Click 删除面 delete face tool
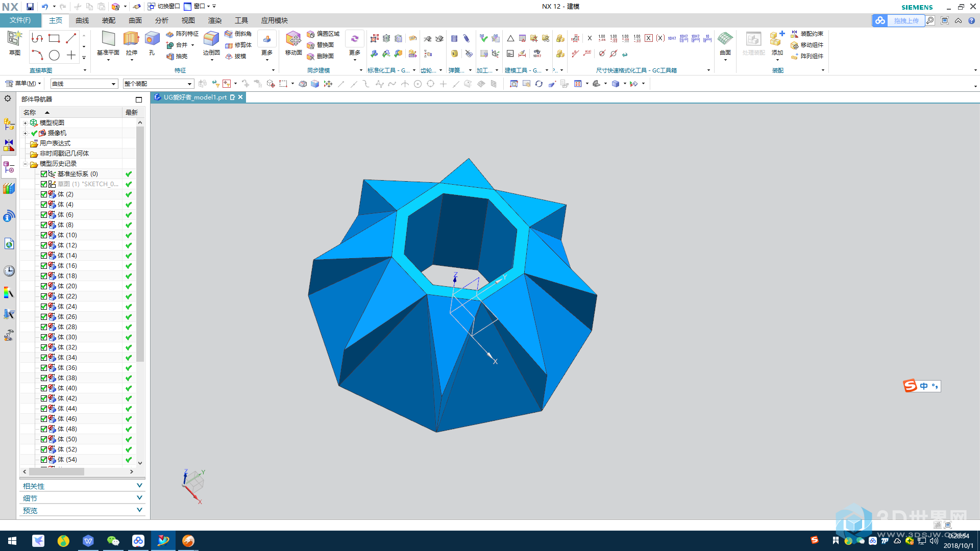 click(321, 57)
